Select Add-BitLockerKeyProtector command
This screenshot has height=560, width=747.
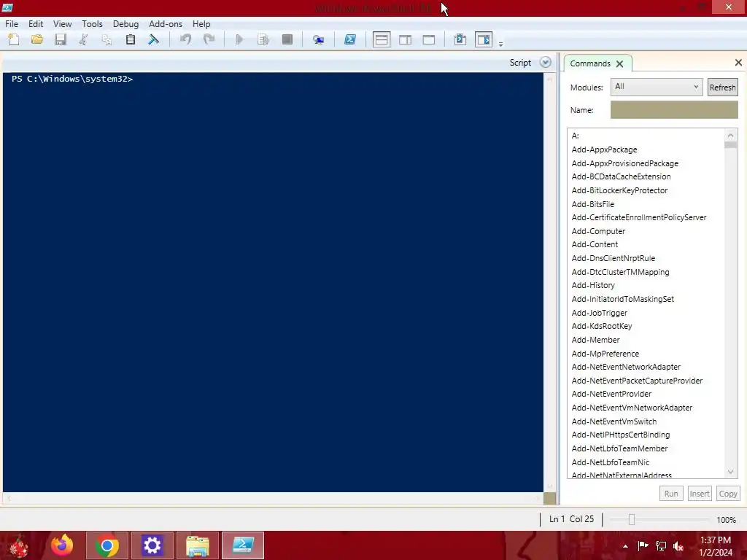click(619, 190)
